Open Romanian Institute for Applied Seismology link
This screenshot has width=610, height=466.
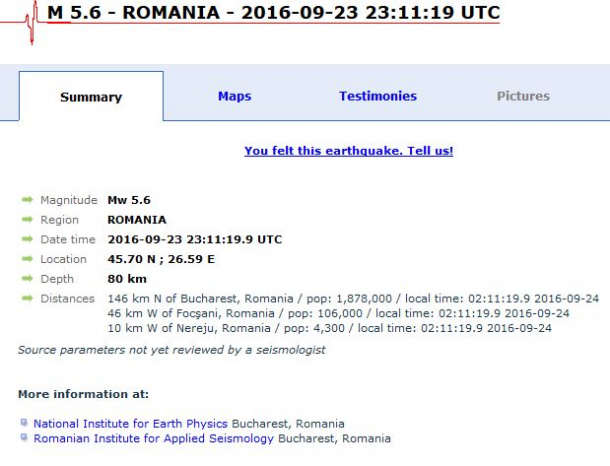pyautogui.click(x=154, y=439)
